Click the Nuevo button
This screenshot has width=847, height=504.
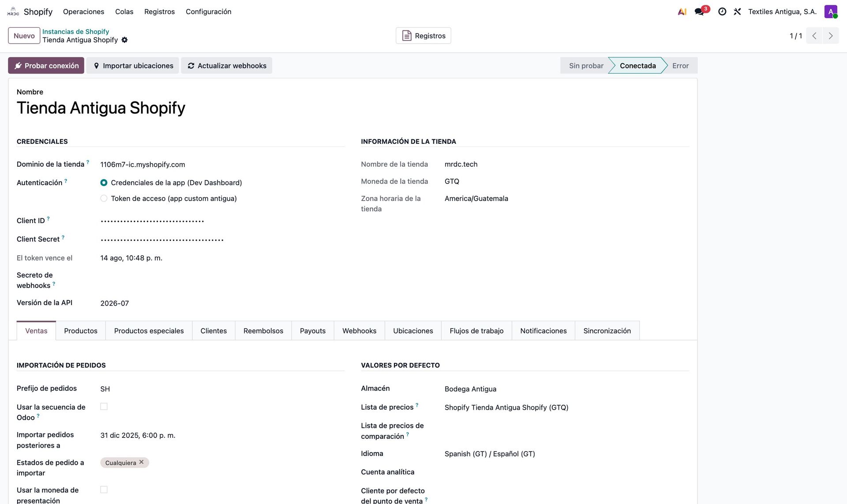tap(24, 36)
